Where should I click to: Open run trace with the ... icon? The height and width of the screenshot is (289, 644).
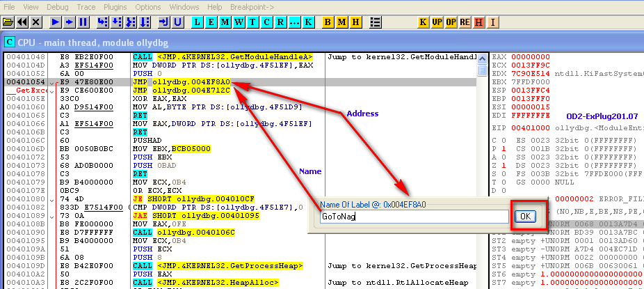pyautogui.click(x=294, y=22)
